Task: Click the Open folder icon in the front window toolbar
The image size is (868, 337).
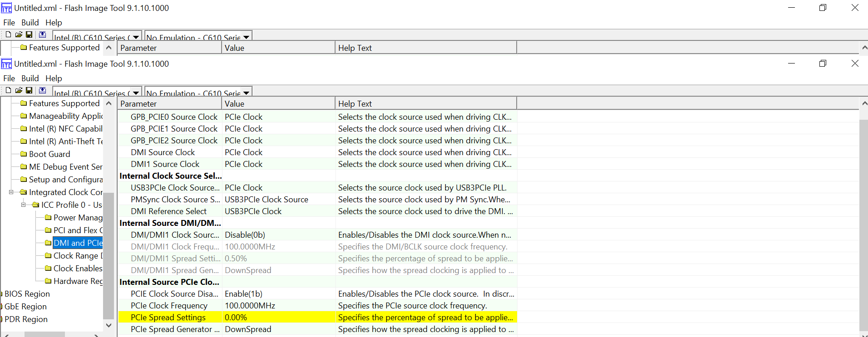Action: 19,90
